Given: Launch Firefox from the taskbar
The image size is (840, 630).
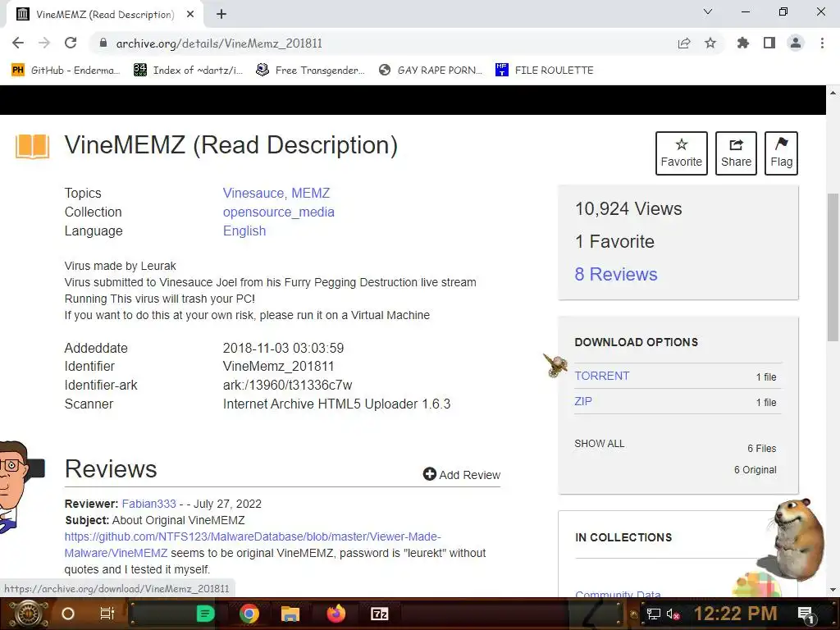Looking at the screenshot, I should (336, 614).
